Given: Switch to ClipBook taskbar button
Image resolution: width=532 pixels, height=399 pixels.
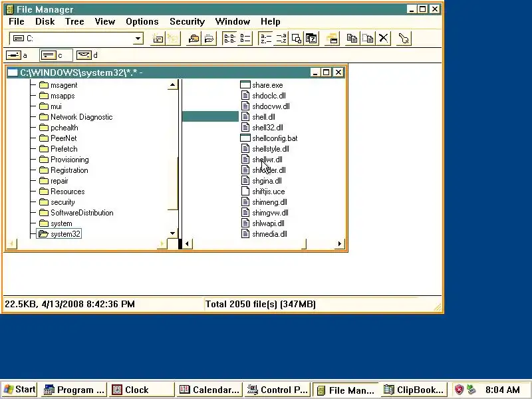Looking at the screenshot, I should pyautogui.click(x=414, y=390).
